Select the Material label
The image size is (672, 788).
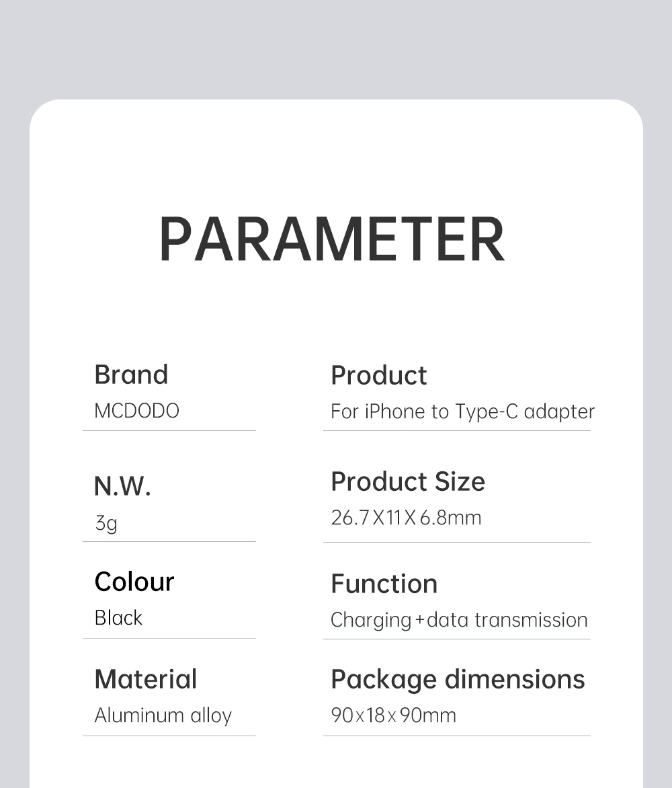pyautogui.click(x=145, y=679)
